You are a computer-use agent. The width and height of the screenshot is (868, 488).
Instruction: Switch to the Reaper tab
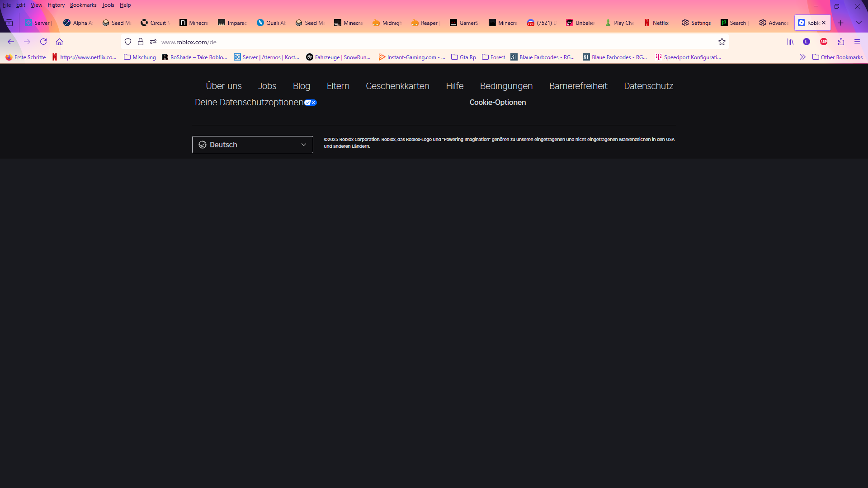(x=426, y=23)
